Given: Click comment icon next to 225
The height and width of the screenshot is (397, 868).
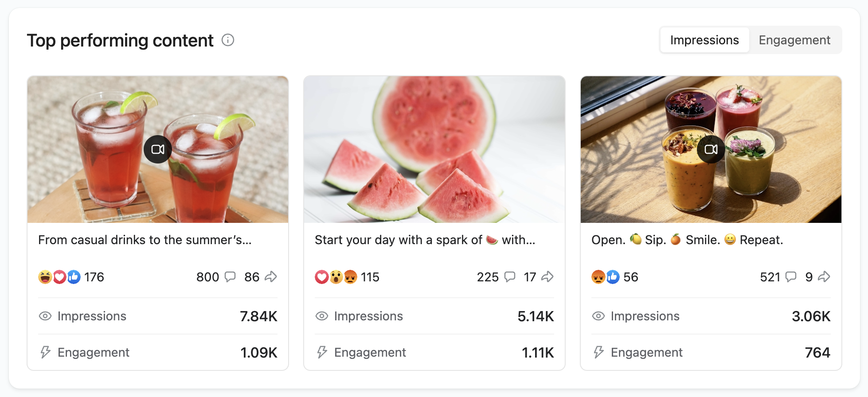Looking at the screenshot, I should click(x=510, y=277).
